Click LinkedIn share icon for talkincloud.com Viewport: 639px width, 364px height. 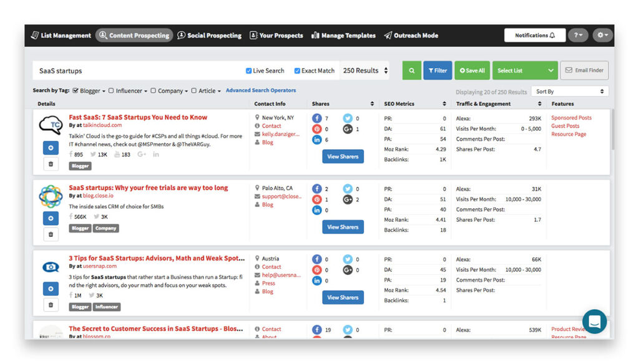point(317,140)
